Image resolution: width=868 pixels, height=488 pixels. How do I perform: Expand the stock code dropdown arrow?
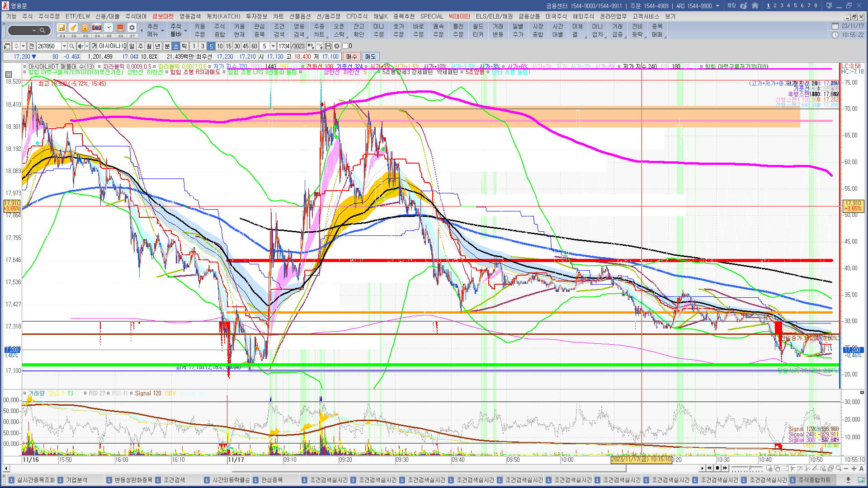[64, 46]
